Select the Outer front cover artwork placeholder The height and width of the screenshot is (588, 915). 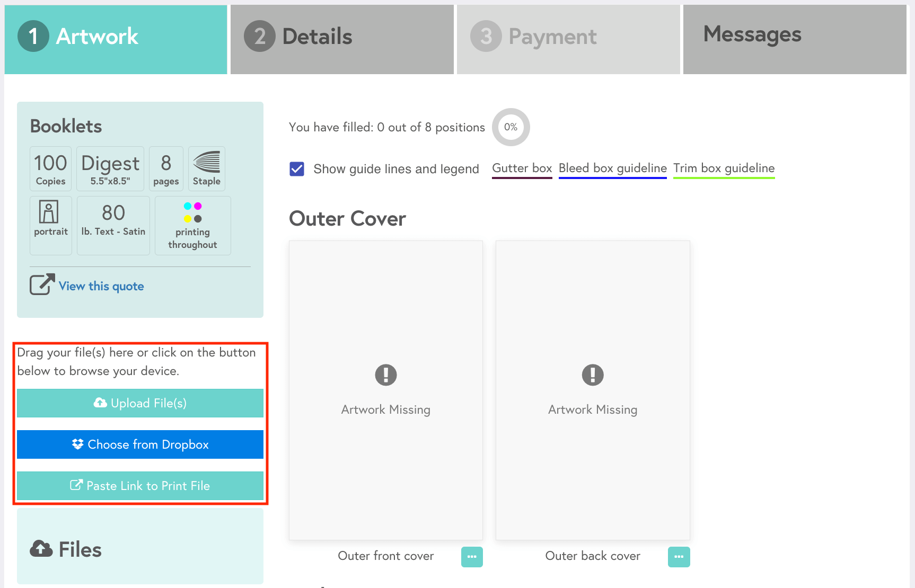385,318
